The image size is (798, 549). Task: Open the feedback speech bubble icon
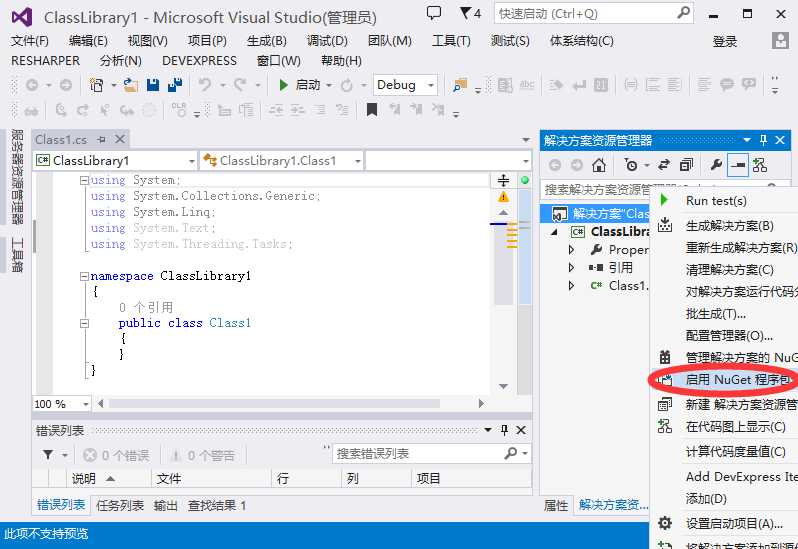pyautogui.click(x=433, y=13)
